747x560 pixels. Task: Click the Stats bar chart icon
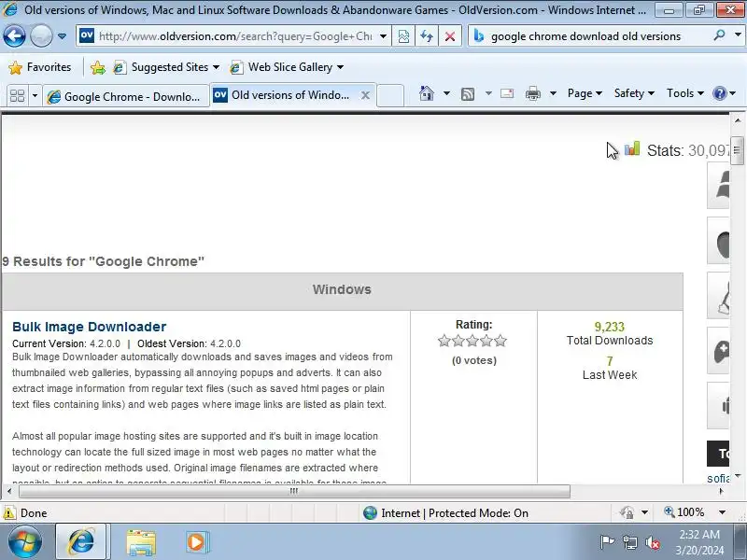coord(632,148)
